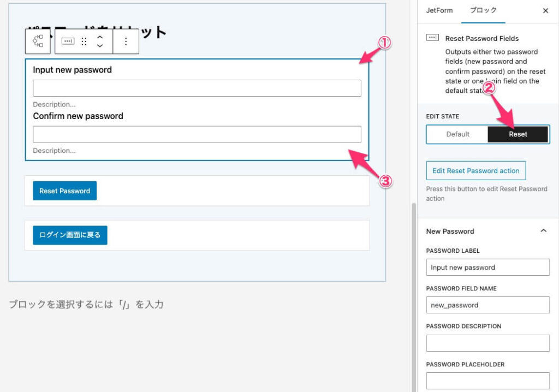Move the block down with the arrow

tap(100, 46)
